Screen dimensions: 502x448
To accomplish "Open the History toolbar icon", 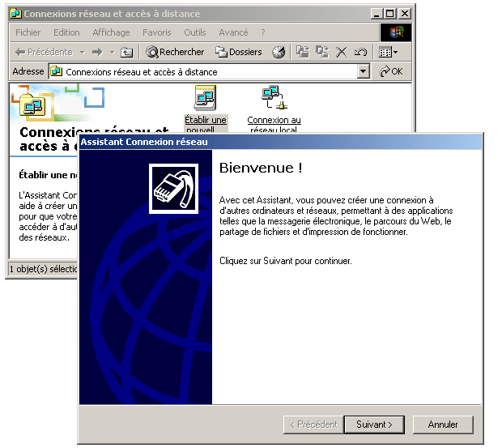I will click(x=279, y=52).
